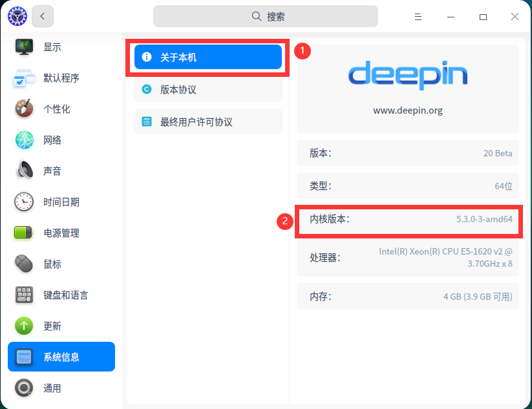Switch to 显示 settings
This screenshot has height=409, width=532.
pyautogui.click(x=61, y=47)
